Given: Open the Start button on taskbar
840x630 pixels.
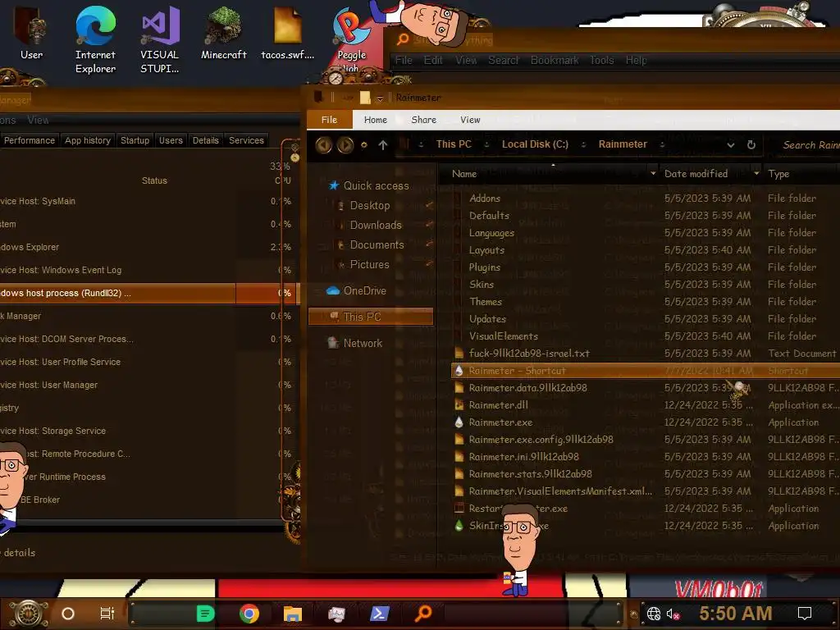Looking at the screenshot, I should click(x=29, y=614).
